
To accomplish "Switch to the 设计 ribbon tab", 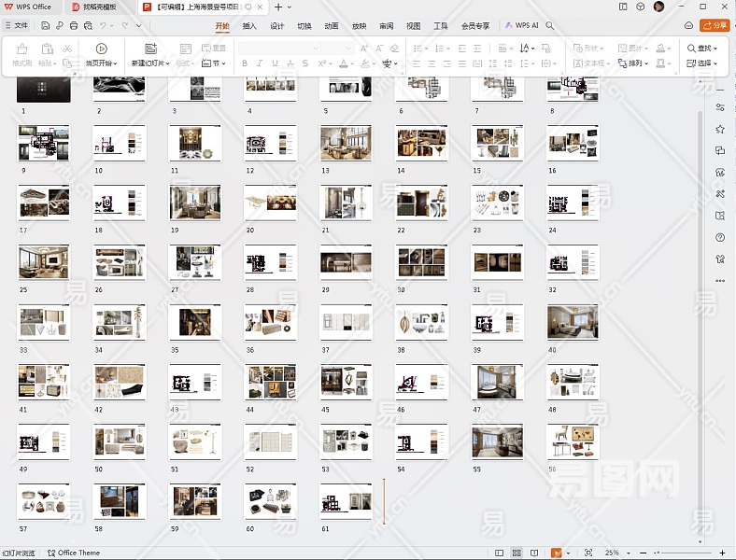I will click(276, 26).
